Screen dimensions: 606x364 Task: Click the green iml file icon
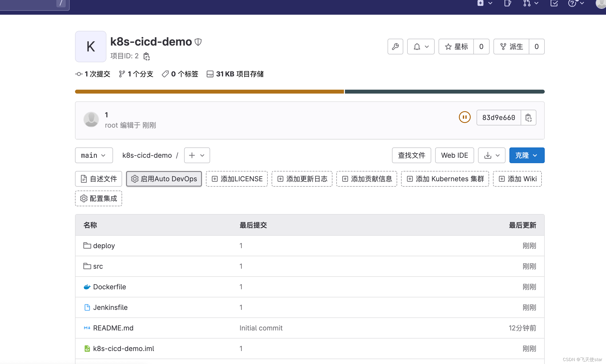[87, 349]
